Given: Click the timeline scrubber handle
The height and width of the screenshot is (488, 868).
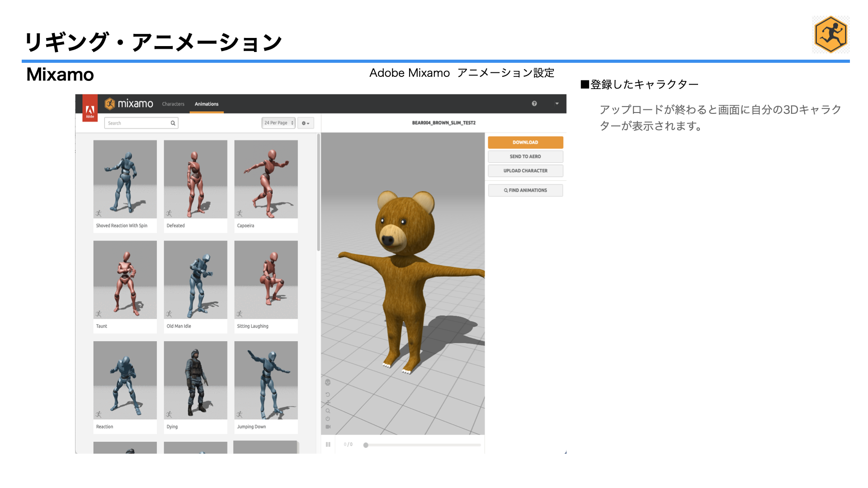Looking at the screenshot, I should 366,445.
